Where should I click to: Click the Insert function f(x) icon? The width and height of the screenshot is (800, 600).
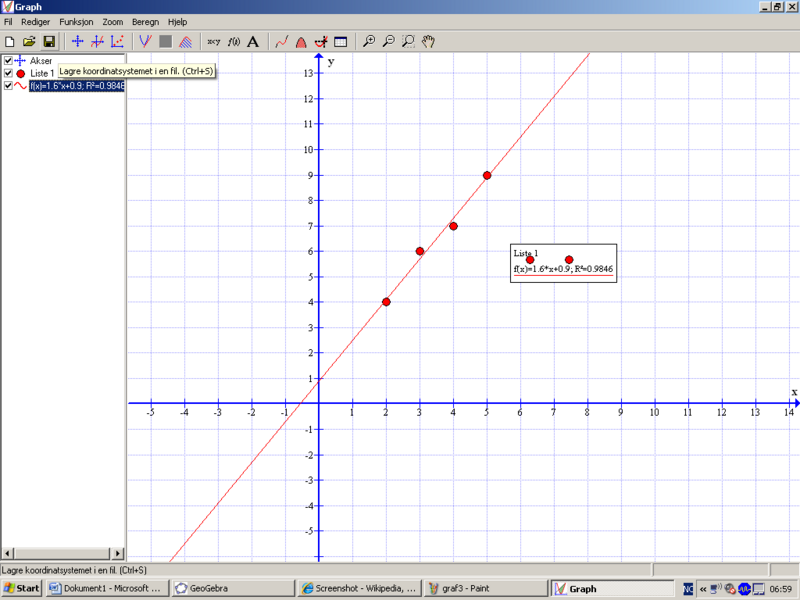[234, 42]
